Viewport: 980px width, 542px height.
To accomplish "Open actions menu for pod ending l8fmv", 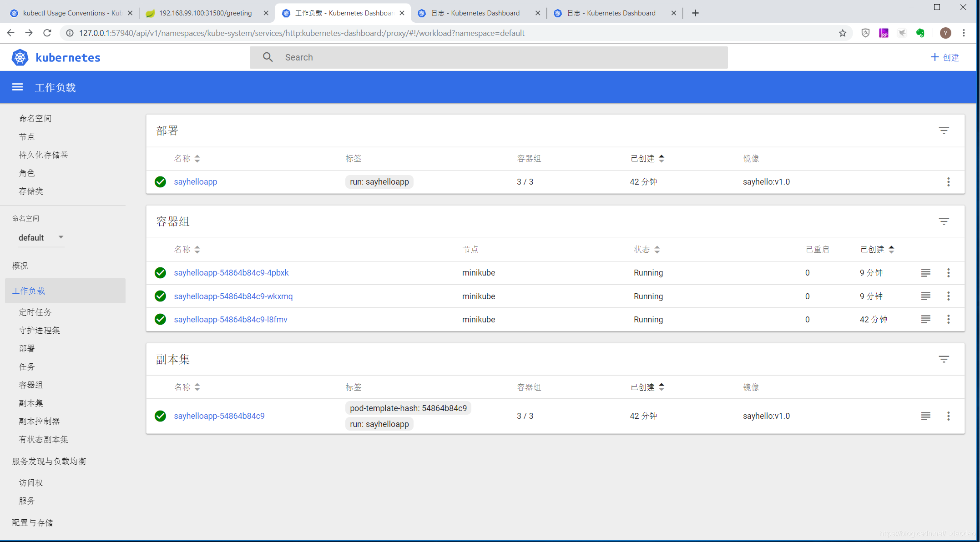I will point(948,320).
